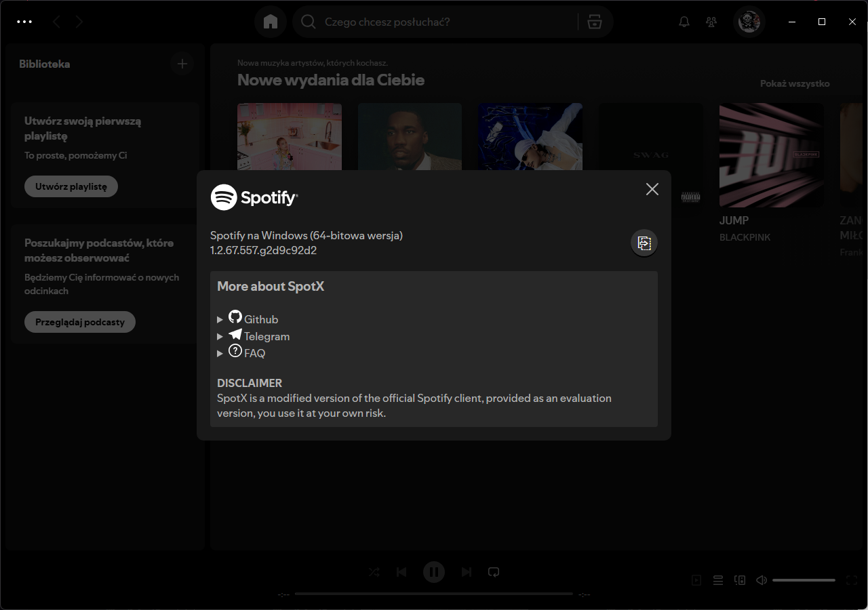The image size is (868, 610).
Task: Open the 'Pokaż wszystko' link
Action: pos(795,84)
